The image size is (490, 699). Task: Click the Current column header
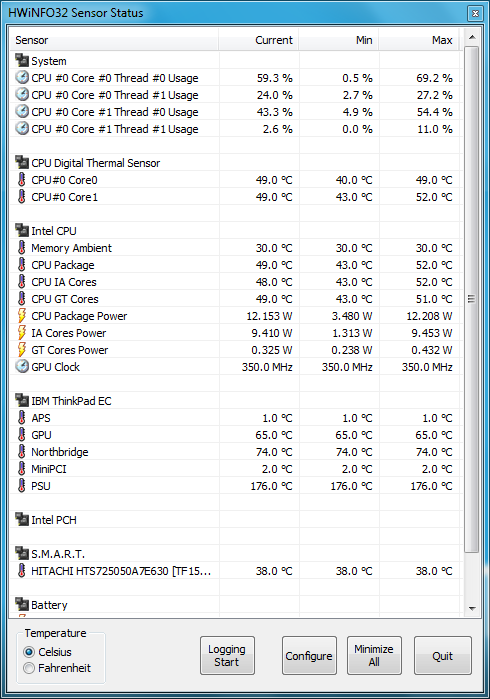click(x=259, y=40)
